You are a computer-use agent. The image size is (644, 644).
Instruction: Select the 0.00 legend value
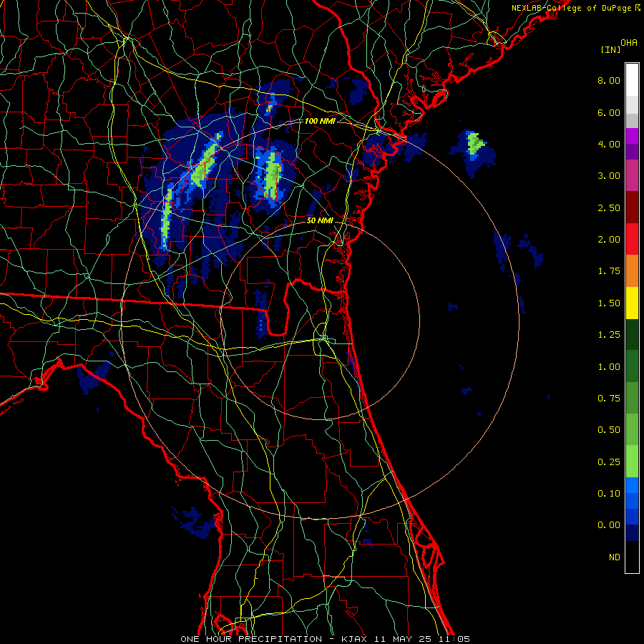click(609, 525)
